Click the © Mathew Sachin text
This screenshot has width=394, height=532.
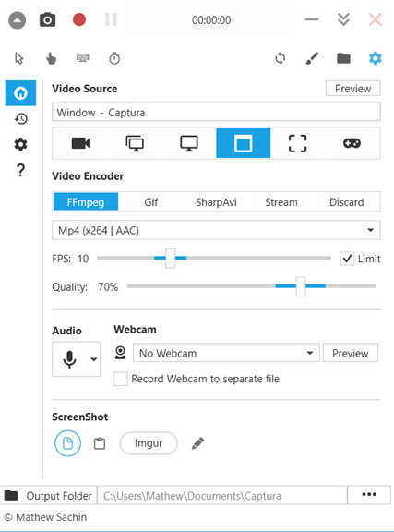tap(45, 517)
